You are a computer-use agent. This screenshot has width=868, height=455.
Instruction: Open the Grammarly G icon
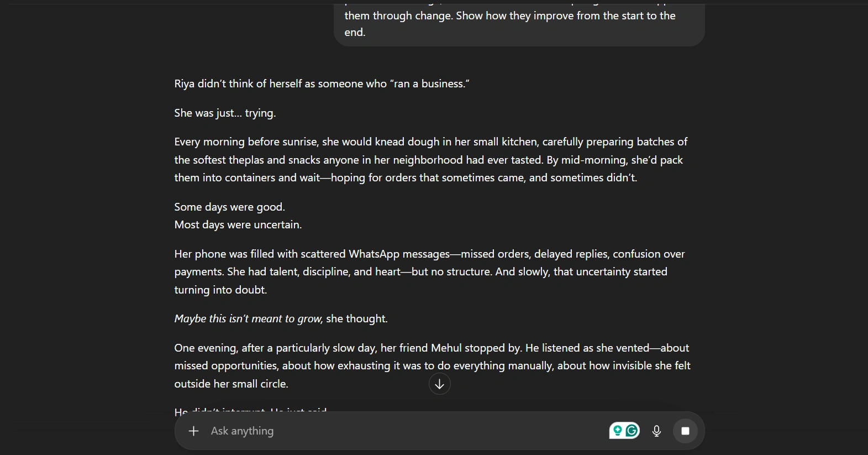coord(632,431)
